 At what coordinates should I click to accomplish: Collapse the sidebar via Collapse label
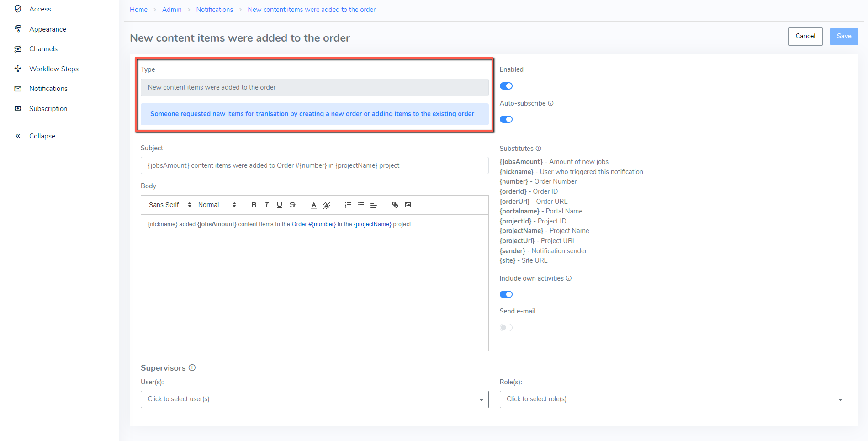(42, 136)
